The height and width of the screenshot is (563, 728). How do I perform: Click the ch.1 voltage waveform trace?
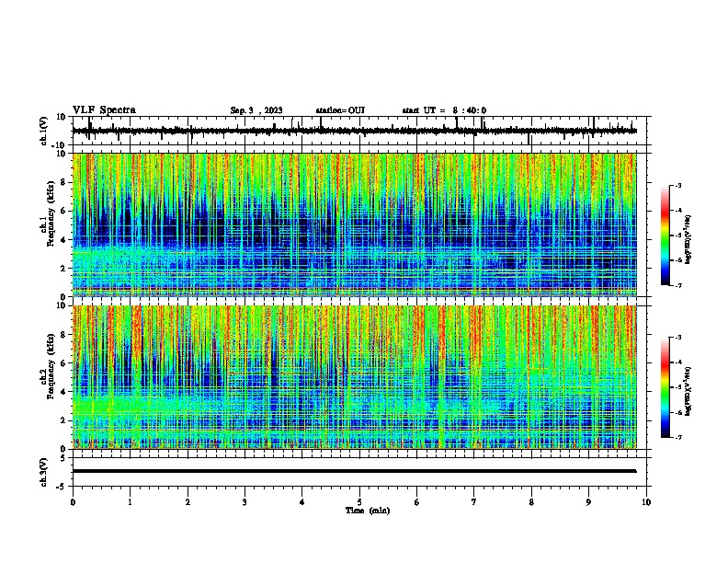pyautogui.click(x=355, y=131)
